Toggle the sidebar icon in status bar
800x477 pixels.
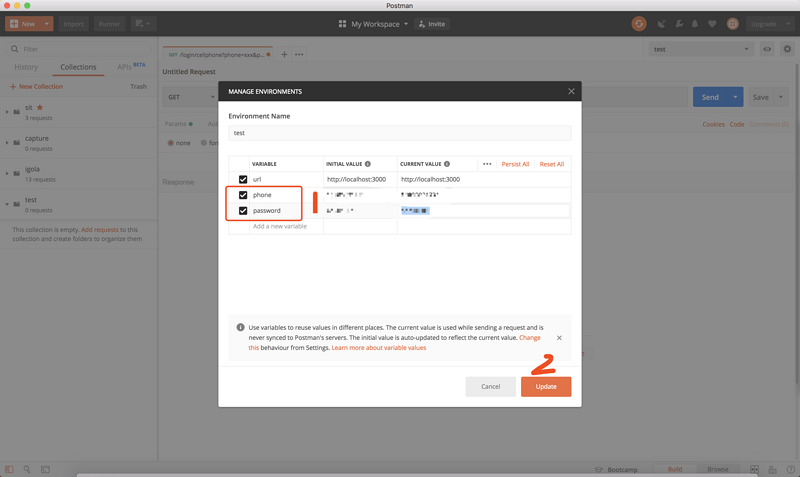tap(9, 469)
